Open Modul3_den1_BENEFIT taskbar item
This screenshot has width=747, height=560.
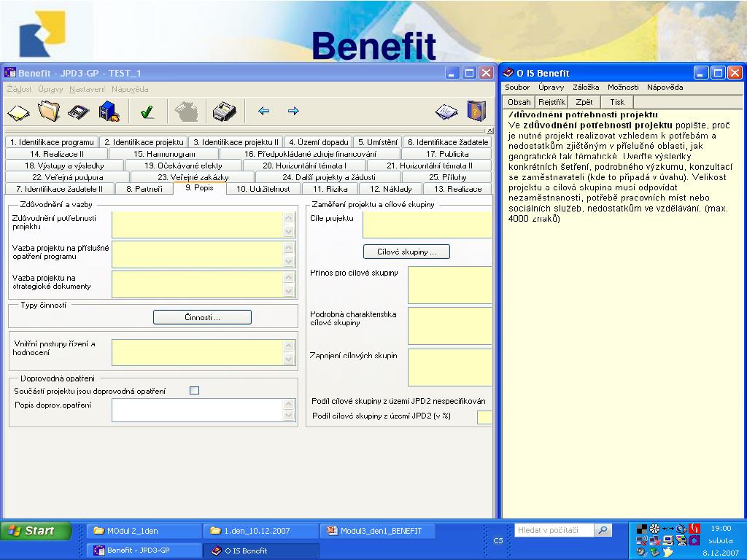coord(377,531)
